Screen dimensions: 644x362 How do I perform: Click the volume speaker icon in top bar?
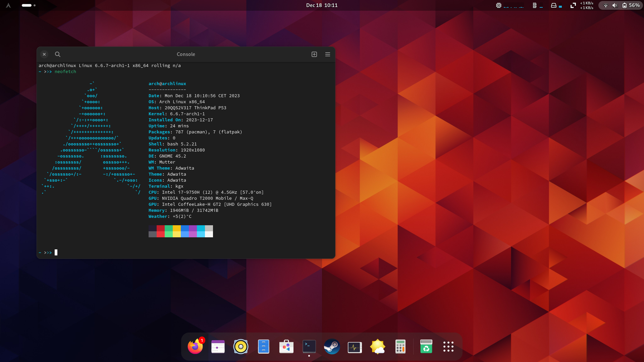point(615,5)
